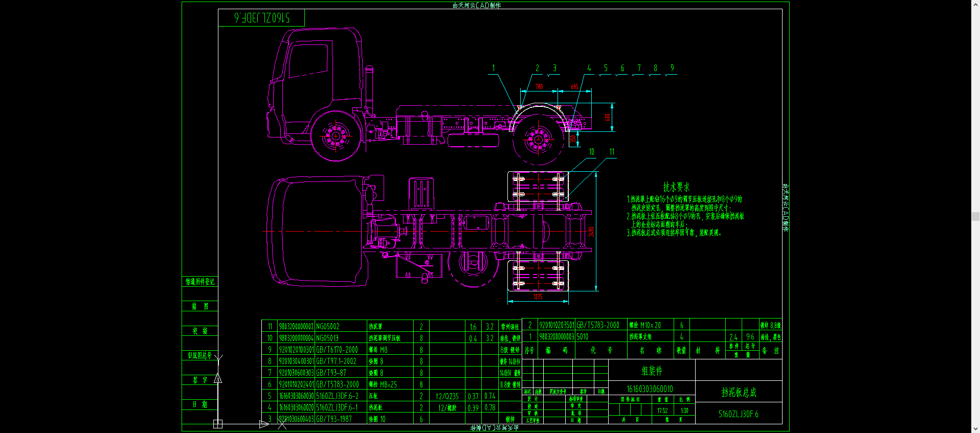The image size is (980, 433).
Task: Click the vertical scrollbar down arrow
Action: pos(975,429)
